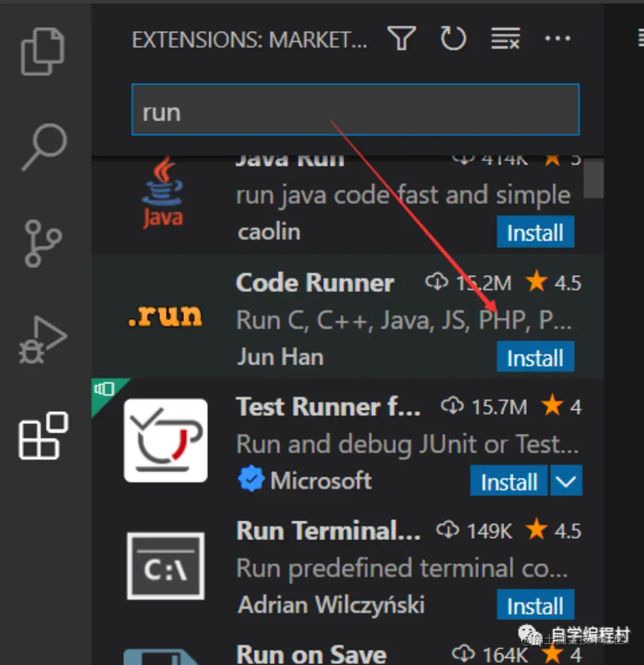Select the Run on Save extension title
The width and height of the screenshot is (644, 665).
click(x=312, y=654)
